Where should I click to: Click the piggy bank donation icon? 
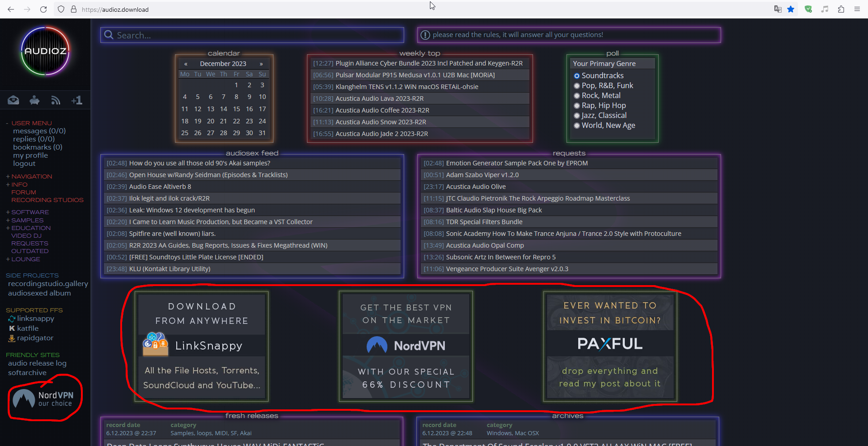pos(34,100)
